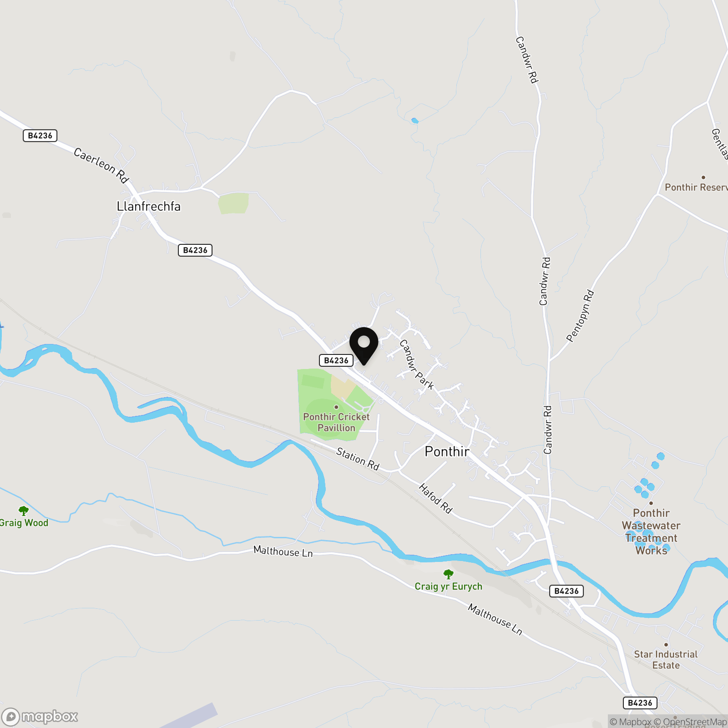Click the Pentopyn Rd label
728x728 pixels.
tap(580, 316)
